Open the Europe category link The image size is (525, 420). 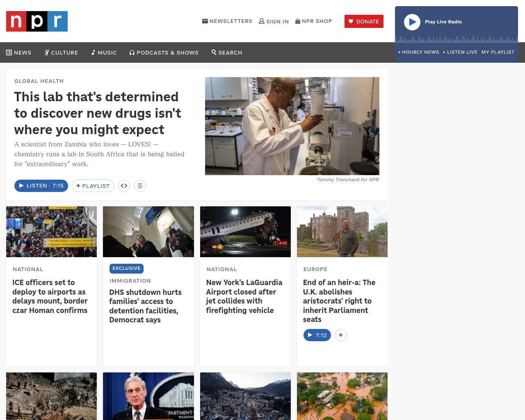click(315, 269)
